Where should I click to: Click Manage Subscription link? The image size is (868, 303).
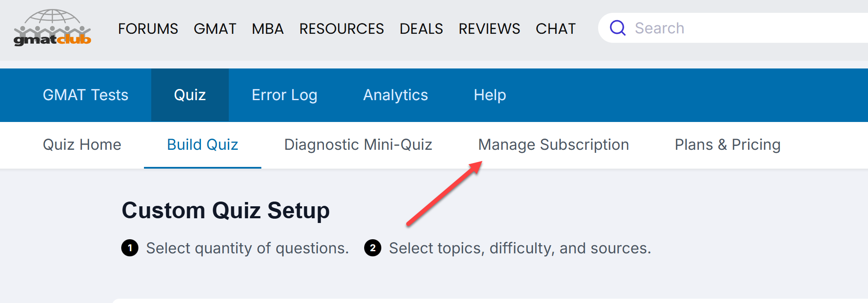coord(554,145)
